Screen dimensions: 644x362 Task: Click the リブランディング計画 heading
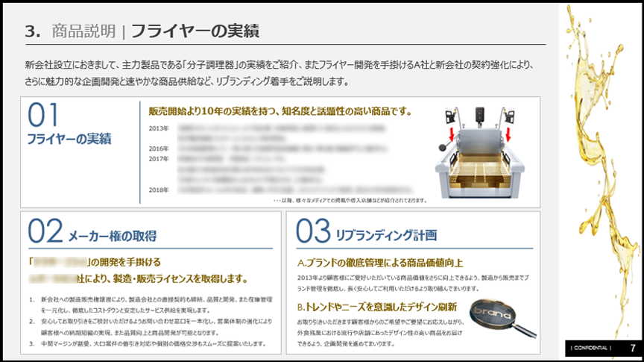pos(386,236)
